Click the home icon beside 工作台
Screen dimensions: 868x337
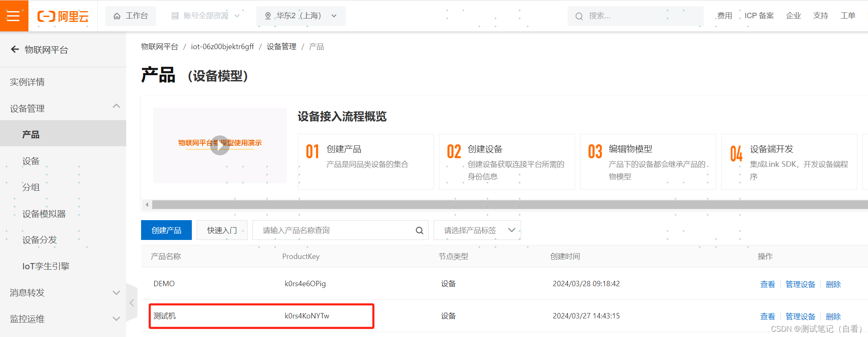tap(117, 16)
